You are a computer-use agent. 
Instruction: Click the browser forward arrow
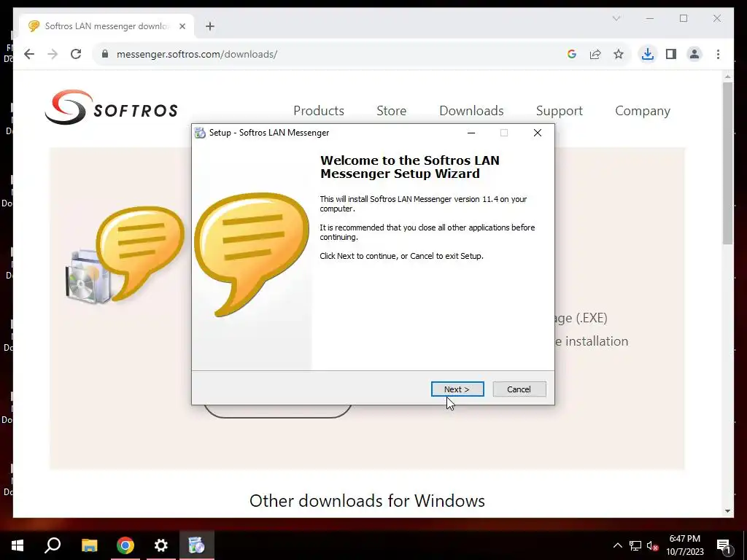point(53,54)
